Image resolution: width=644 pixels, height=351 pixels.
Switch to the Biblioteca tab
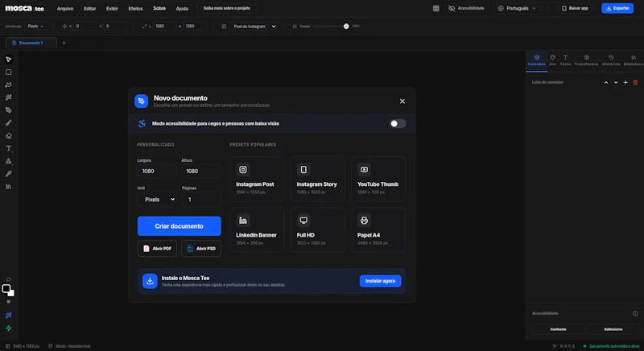point(634,60)
